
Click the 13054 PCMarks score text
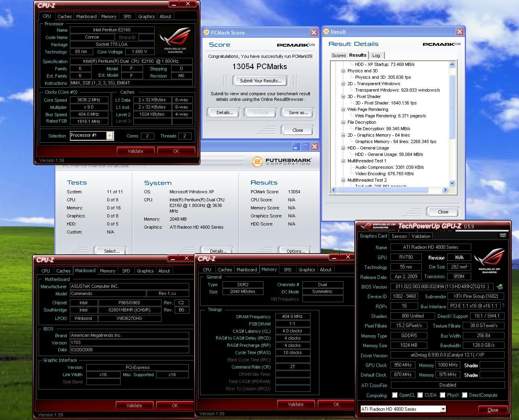coord(259,67)
